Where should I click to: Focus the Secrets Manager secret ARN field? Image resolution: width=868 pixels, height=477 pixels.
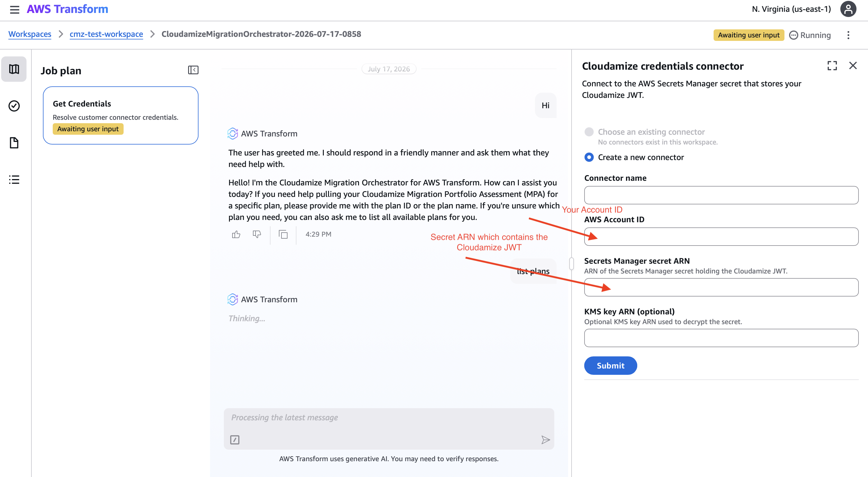pos(721,288)
